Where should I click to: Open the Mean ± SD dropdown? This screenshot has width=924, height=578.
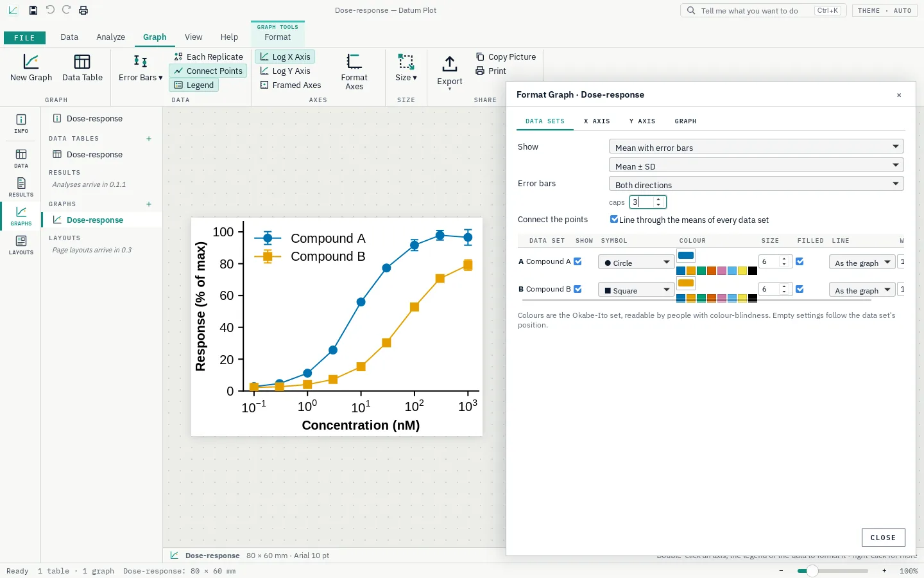click(x=756, y=166)
